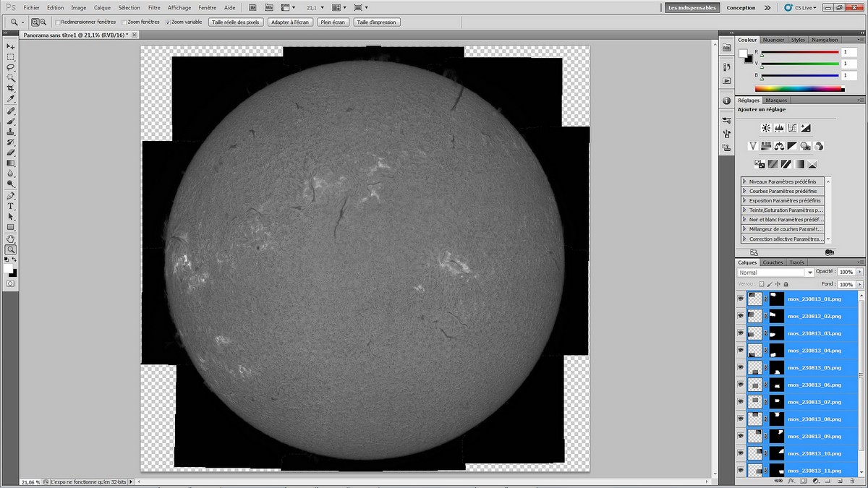The height and width of the screenshot is (488, 868).
Task: Add a Black & White adjustment icon
Action: click(792, 146)
